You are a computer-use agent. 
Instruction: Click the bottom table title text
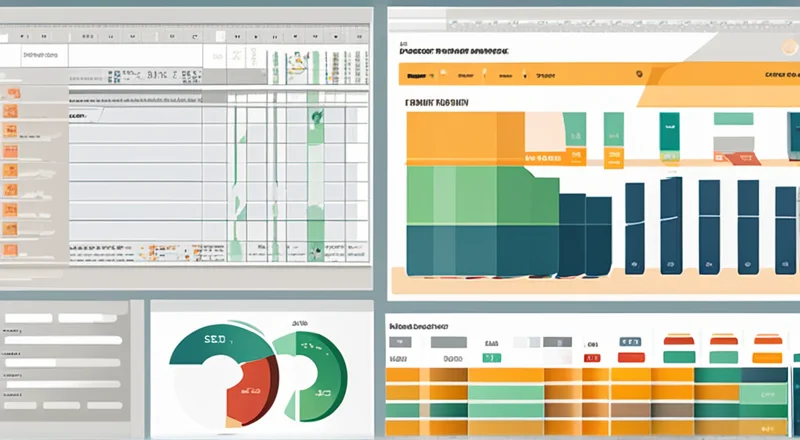[418, 325]
